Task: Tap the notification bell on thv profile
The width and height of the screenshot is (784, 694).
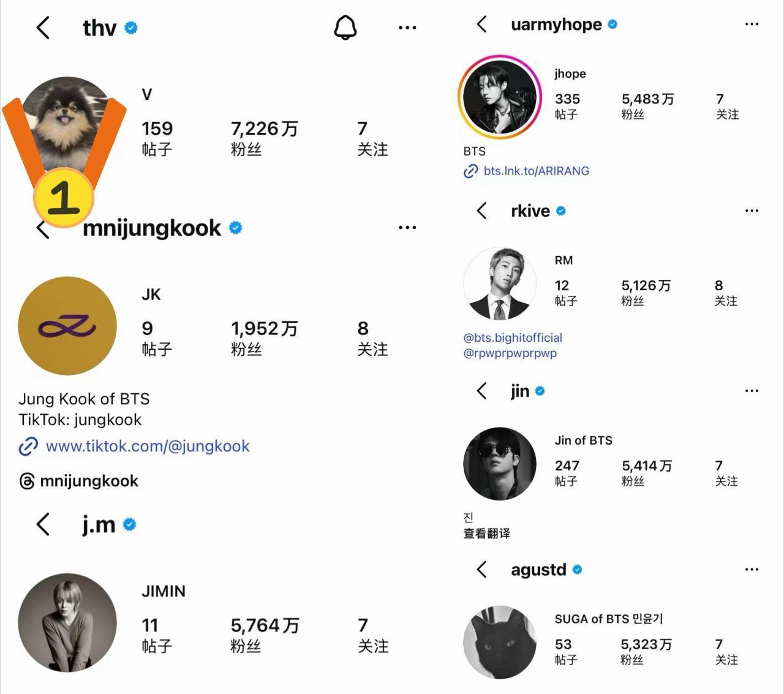Action: pos(345,28)
